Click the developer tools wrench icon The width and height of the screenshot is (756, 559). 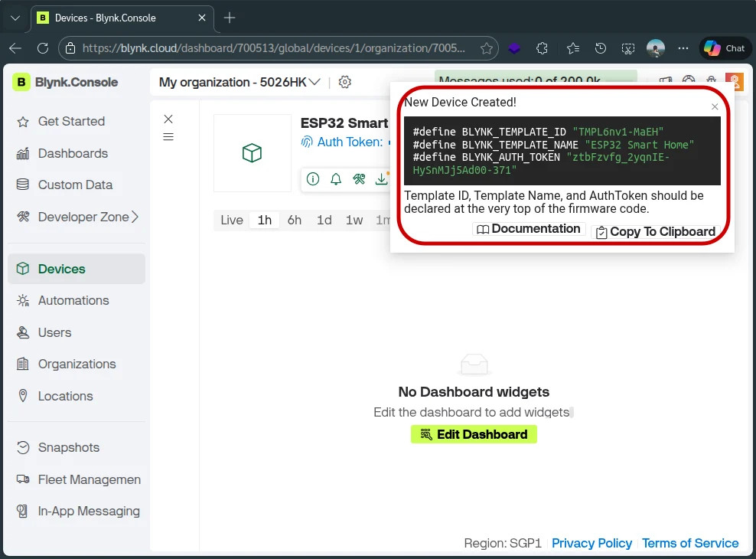pyautogui.click(x=359, y=179)
